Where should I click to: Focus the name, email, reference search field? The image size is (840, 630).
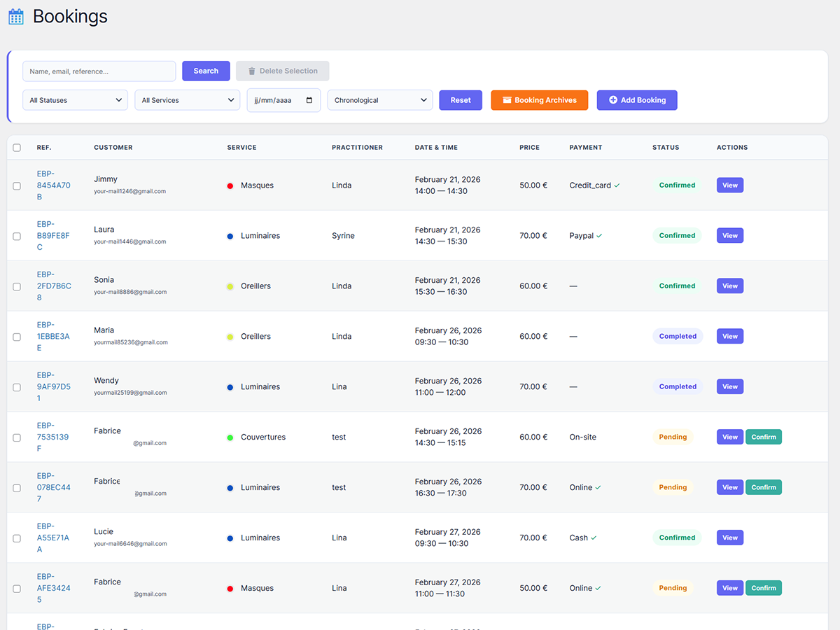[99, 71]
